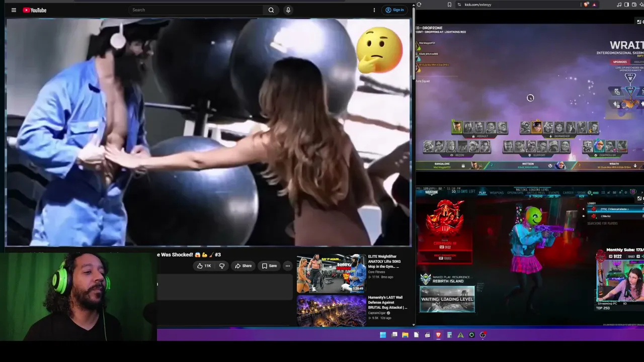The width and height of the screenshot is (644, 362).
Task: Open Task View on the taskbar
Action: (x=394, y=335)
